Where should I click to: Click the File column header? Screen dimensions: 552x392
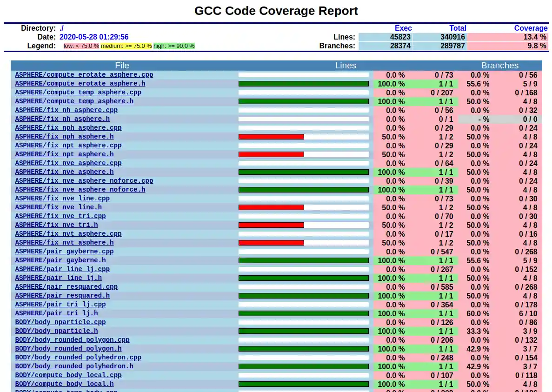point(122,65)
